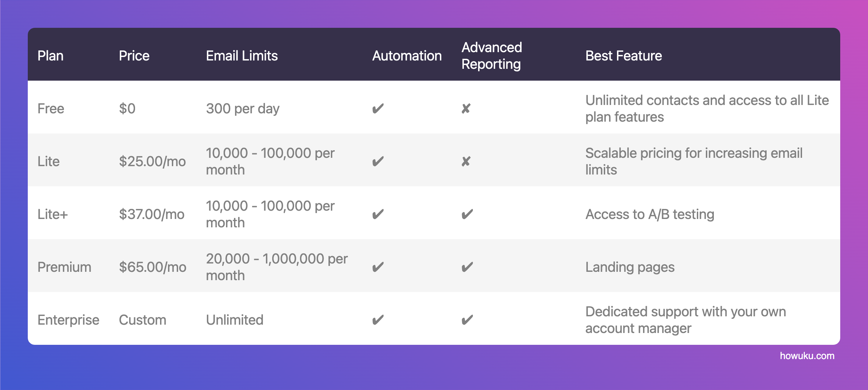Click the Enterprise Automation checkmark
Image resolution: width=868 pixels, height=390 pixels.
point(378,320)
